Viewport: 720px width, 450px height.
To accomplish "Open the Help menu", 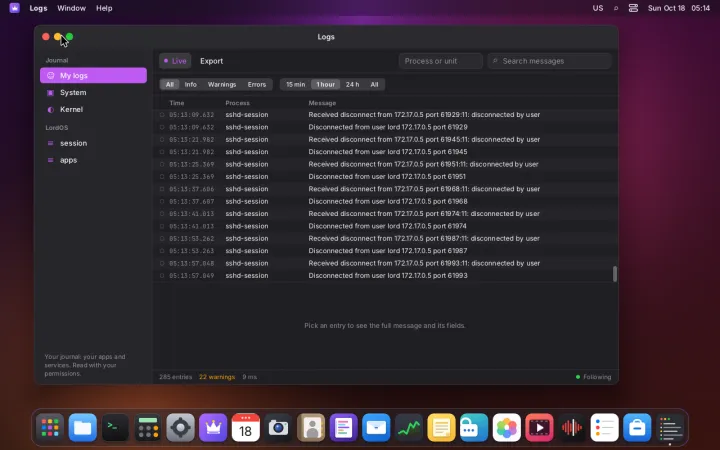I will (104, 8).
